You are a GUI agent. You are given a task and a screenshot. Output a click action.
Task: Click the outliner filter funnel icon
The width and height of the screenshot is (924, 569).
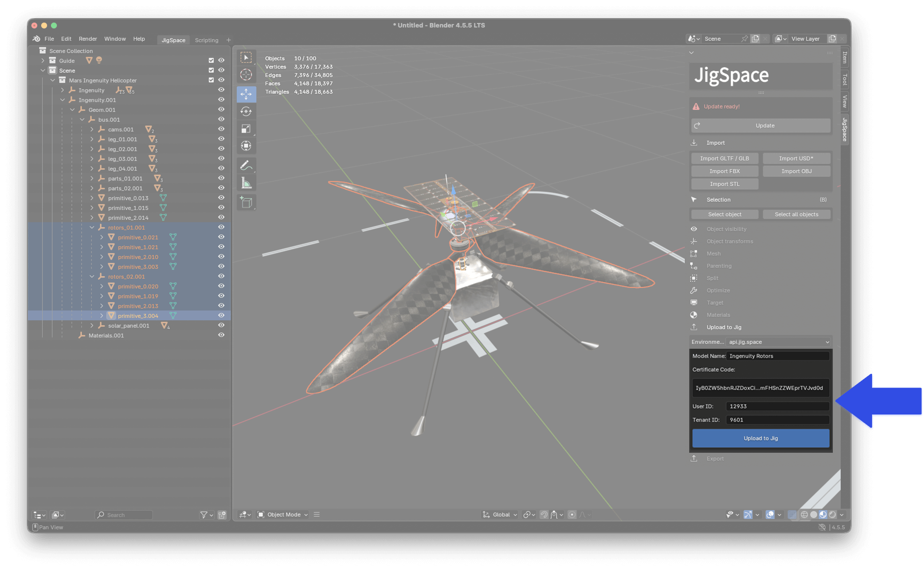(x=203, y=515)
